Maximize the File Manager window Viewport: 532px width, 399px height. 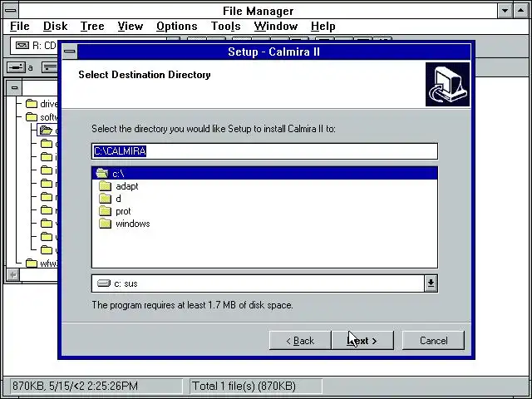point(521,11)
